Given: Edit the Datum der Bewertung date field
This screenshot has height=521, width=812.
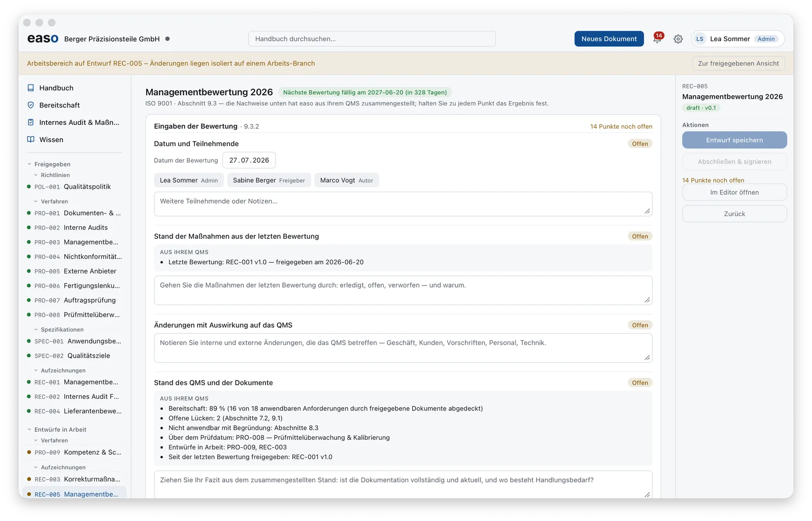Looking at the screenshot, I should pyautogui.click(x=249, y=160).
